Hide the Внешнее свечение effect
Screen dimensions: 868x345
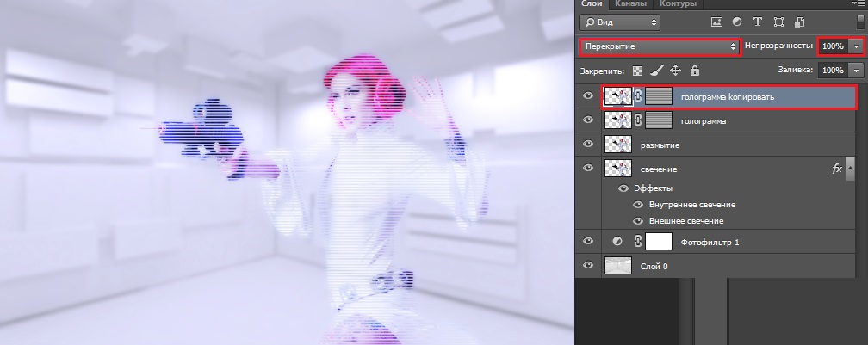pos(638,220)
